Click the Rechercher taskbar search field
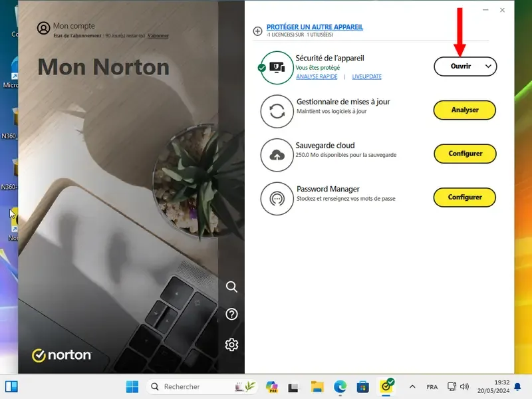Screen dimensions: 532x399 pyautogui.click(x=202, y=386)
